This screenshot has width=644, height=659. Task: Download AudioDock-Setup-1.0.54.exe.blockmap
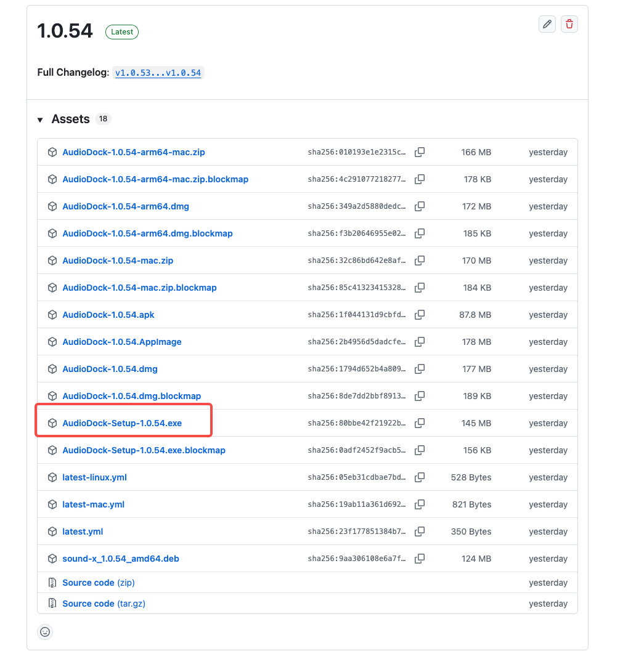144,450
